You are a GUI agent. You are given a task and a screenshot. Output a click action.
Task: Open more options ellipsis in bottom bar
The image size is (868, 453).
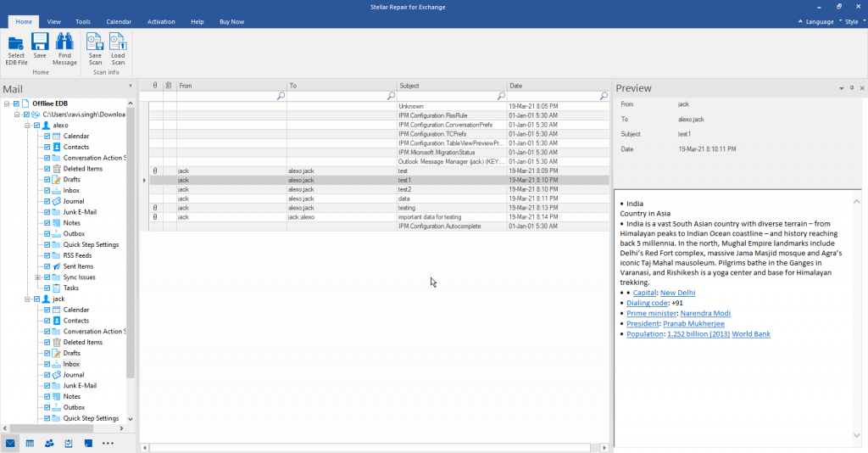click(108, 443)
